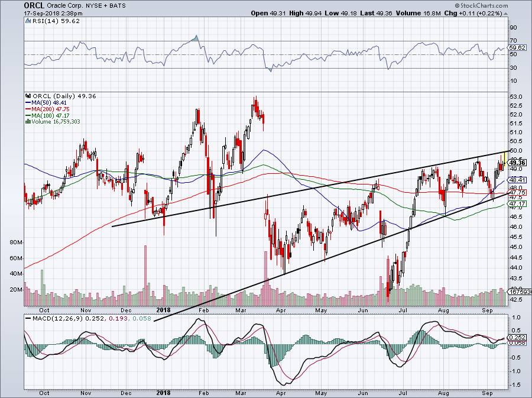The width and height of the screenshot is (532, 398).
Task: Click the volume bars icon in the legend
Action: pos(28,122)
